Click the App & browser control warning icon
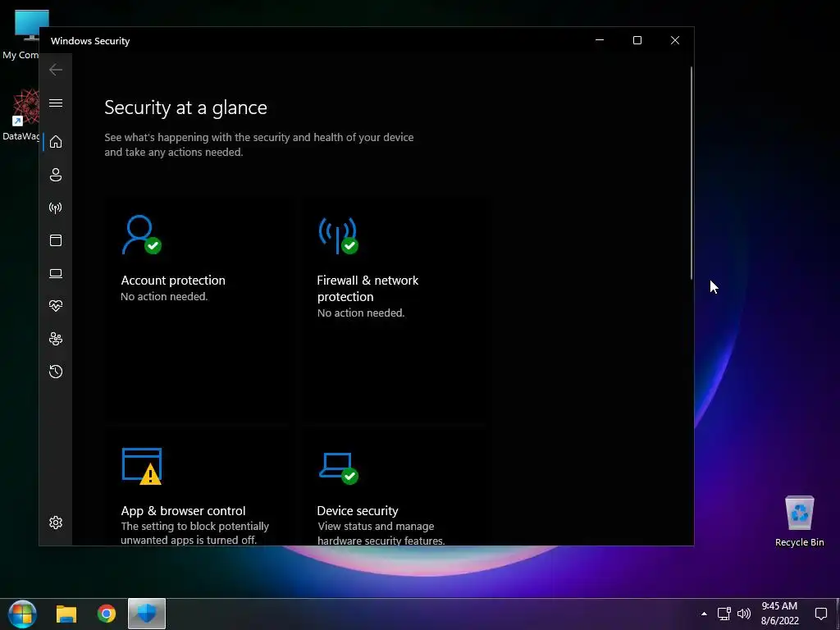Image resolution: width=840 pixels, height=630 pixels. [142, 466]
